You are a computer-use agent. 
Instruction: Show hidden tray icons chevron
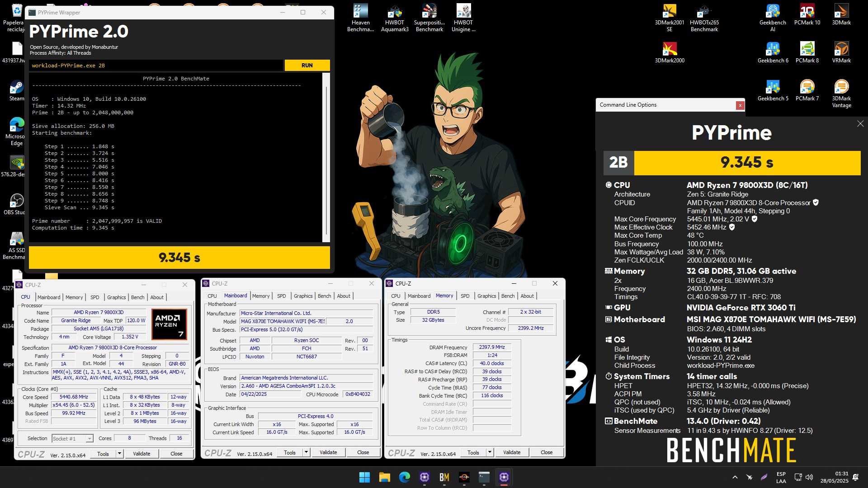pyautogui.click(x=735, y=477)
